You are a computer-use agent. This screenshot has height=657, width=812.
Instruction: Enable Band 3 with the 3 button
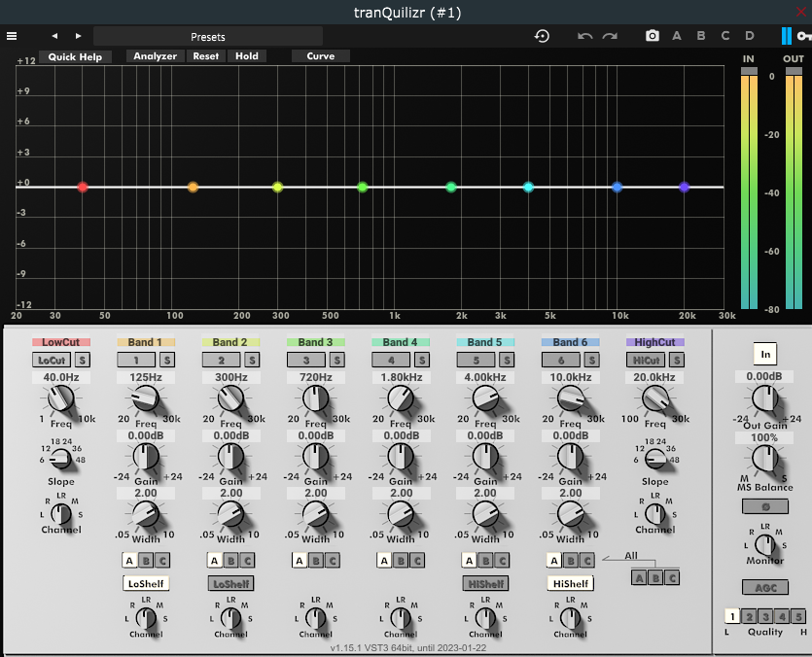(306, 360)
